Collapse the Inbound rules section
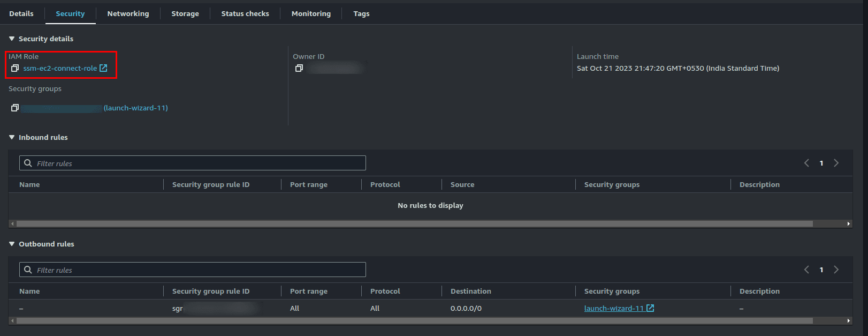Viewport: 868px width, 336px height. [x=12, y=137]
